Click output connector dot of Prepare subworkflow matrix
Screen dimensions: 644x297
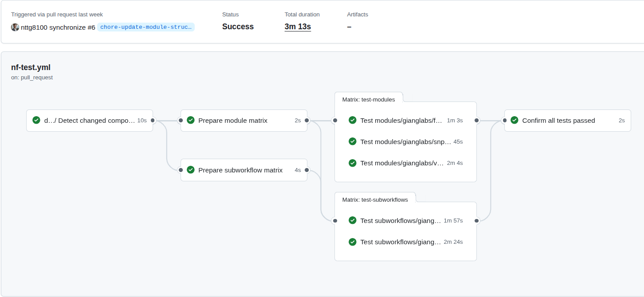click(x=307, y=170)
